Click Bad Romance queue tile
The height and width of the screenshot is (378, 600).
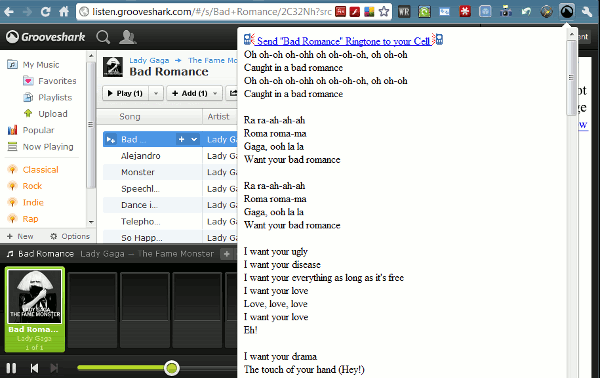coord(35,309)
